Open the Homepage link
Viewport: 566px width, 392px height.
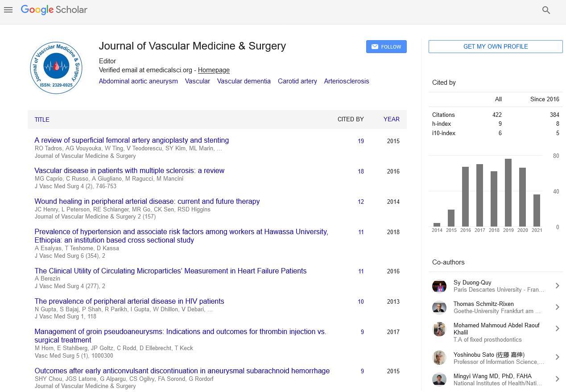click(x=214, y=70)
